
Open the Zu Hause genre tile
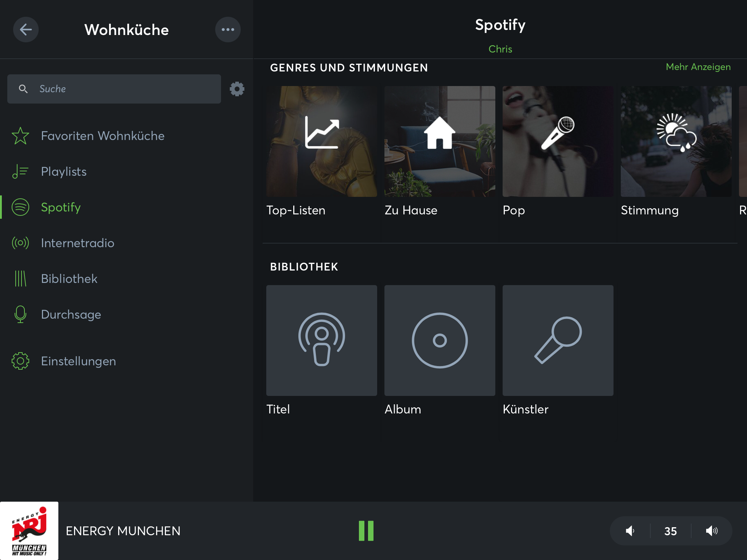click(440, 141)
